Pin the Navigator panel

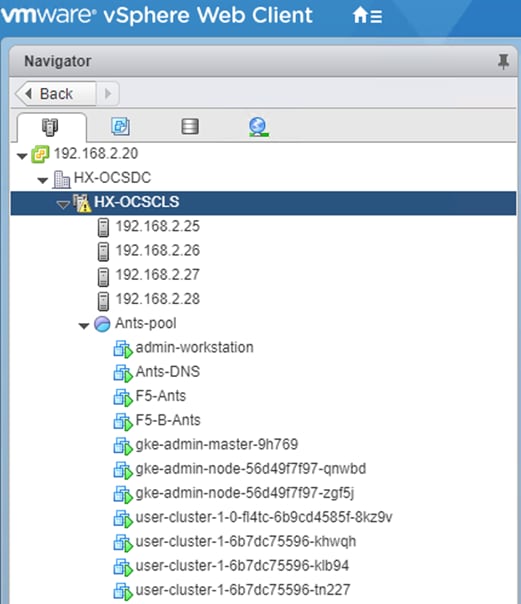pos(503,61)
